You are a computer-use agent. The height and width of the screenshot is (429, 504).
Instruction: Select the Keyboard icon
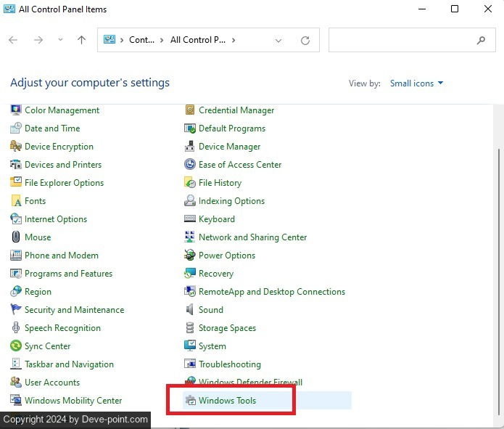(x=190, y=219)
